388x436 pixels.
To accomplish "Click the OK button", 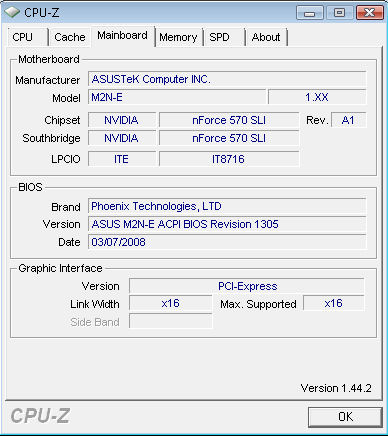I will [x=345, y=417].
